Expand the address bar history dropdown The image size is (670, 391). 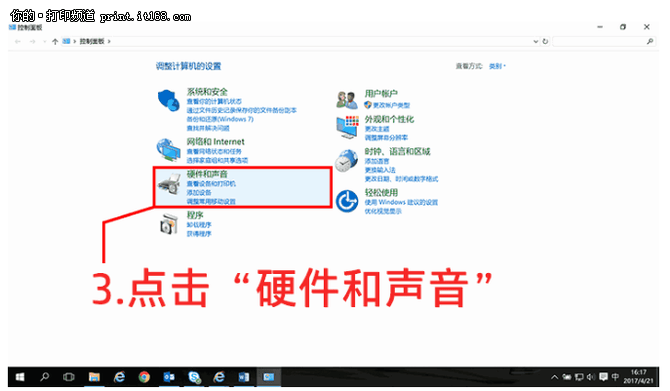pos(535,41)
